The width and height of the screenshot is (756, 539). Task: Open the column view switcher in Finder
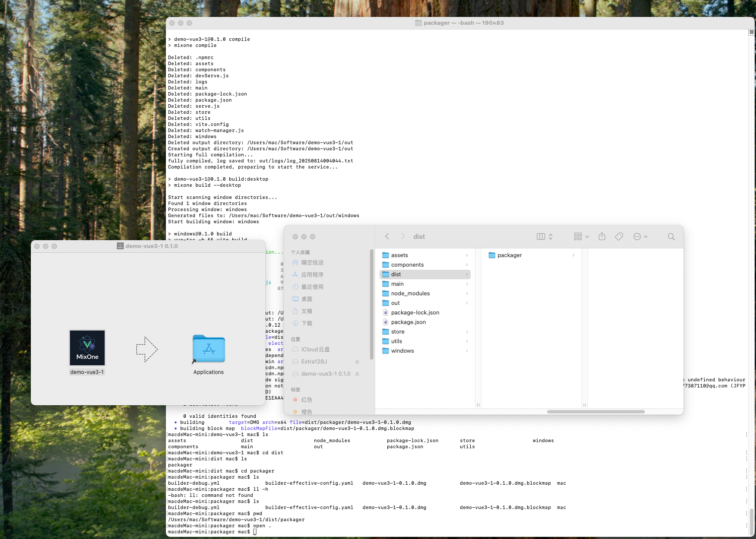point(545,236)
